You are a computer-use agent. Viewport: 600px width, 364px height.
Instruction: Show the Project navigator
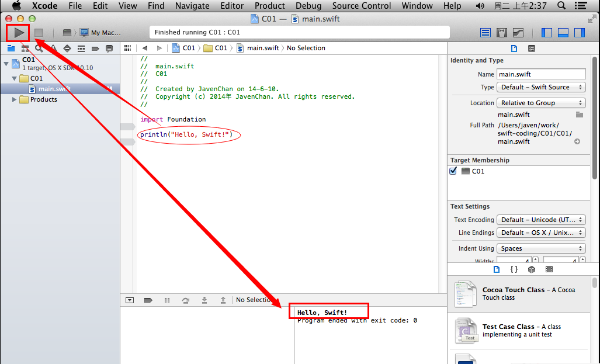11,48
